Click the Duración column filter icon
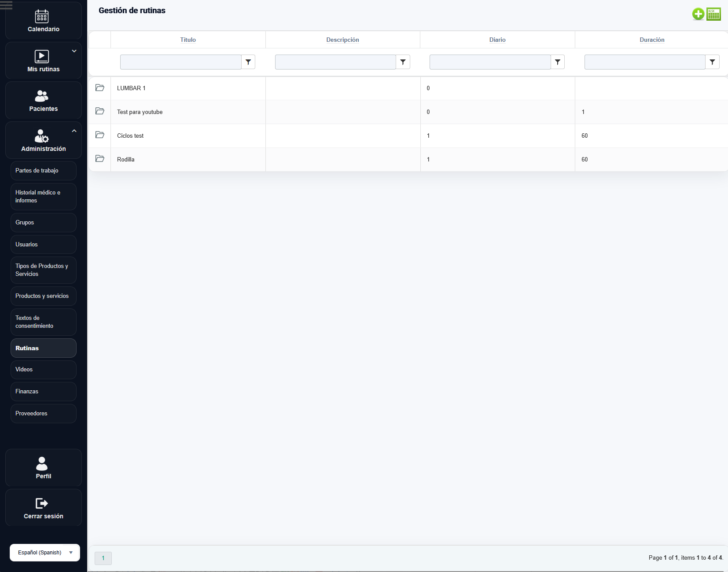The image size is (728, 572). pos(712,62)
